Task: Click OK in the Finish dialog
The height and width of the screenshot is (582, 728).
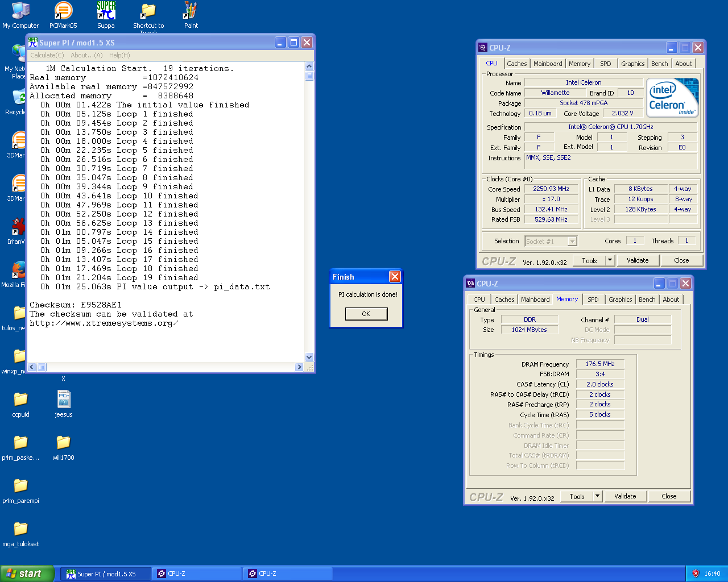Action: [366, 314]
